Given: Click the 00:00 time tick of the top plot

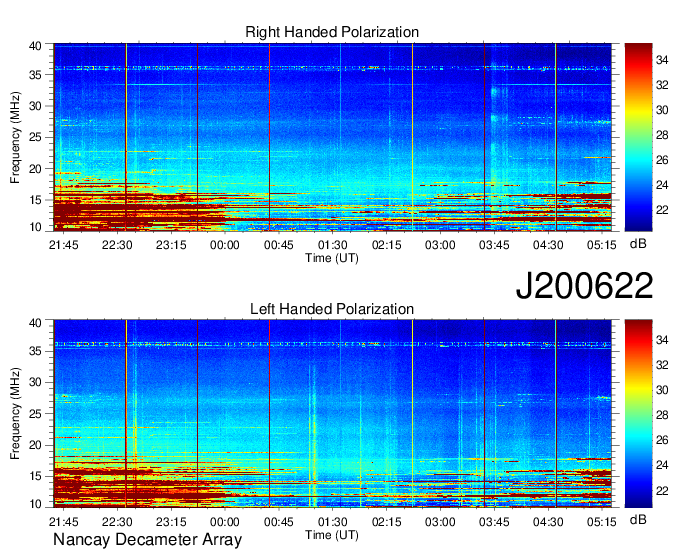Looking at the screenshot, I should click(225, 245).
